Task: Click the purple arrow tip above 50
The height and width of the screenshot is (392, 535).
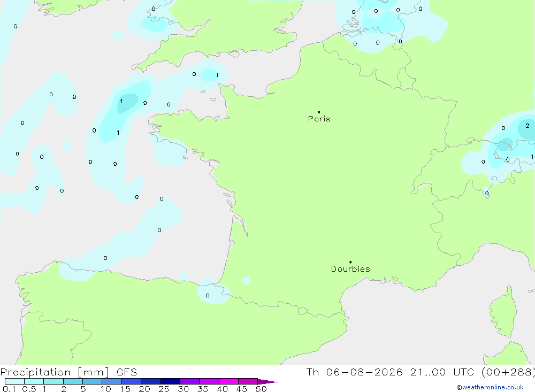Action: pos(267,381)
